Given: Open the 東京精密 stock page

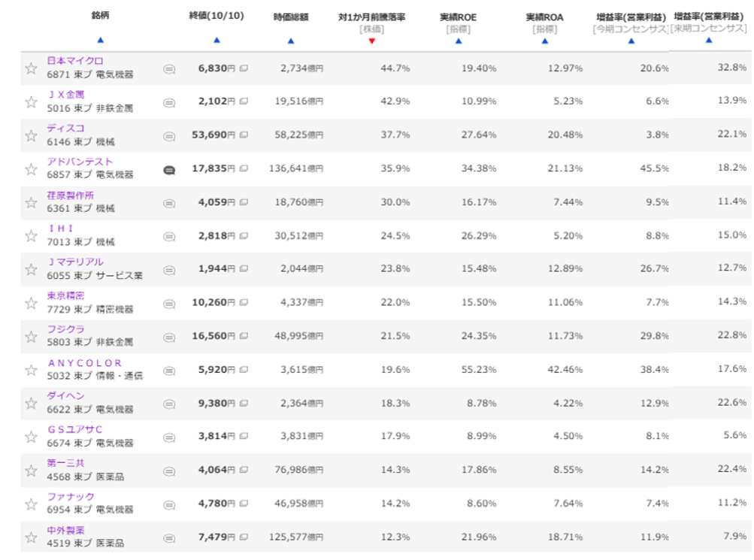Looking at the screenshot, I should pos(65,295).
